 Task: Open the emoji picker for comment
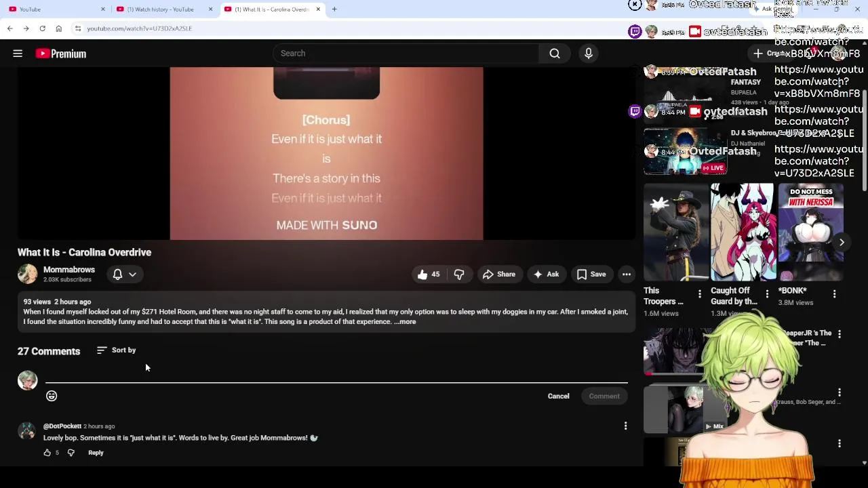click(52, 396)
